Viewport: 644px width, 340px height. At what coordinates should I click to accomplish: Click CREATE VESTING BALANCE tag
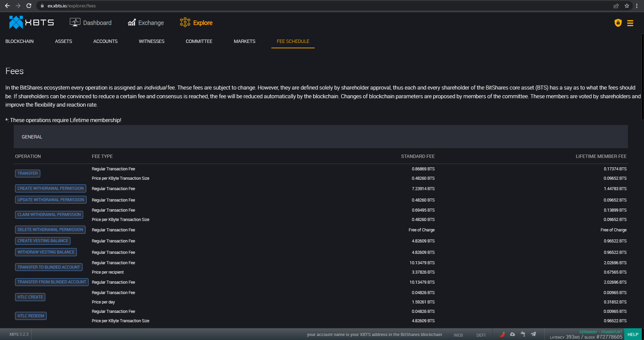(43, 241)
